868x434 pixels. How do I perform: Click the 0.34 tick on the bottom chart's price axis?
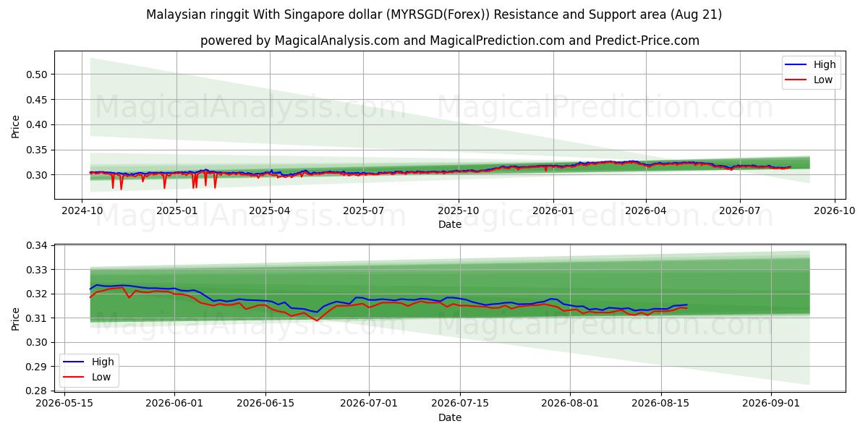38,246
